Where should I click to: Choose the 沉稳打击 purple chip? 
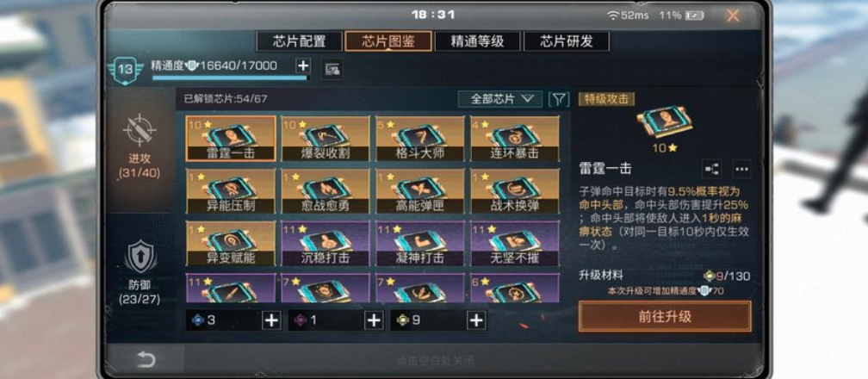(325, 244)
